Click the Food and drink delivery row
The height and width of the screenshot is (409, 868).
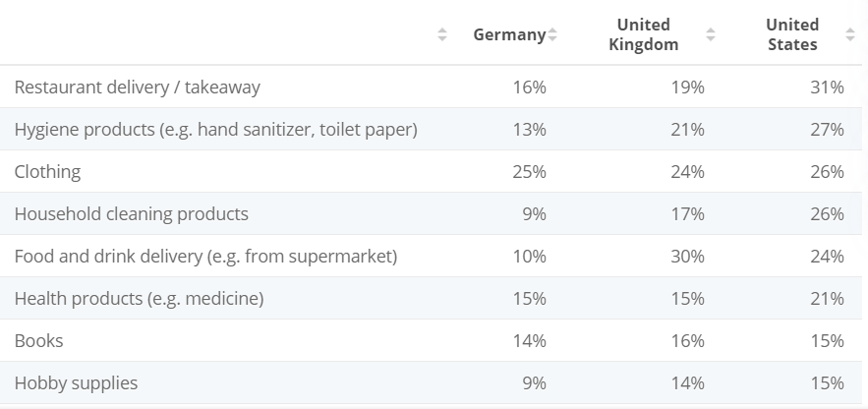[431, 257]
